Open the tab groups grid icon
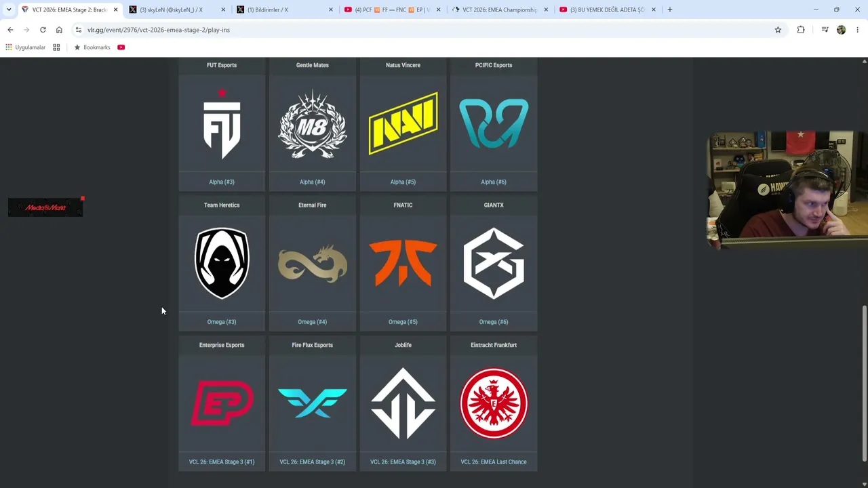The width and height of the screenshot is (868, 488). pyautogui.click(x=56, y=47)
